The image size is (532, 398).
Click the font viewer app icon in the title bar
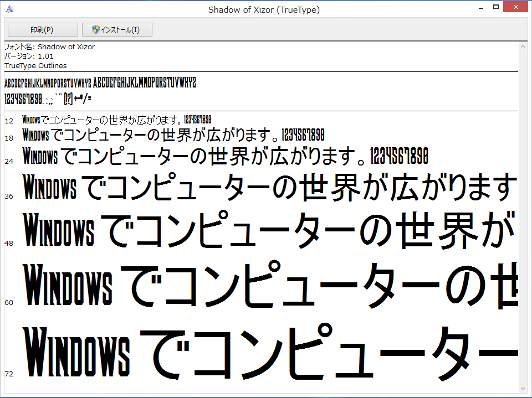[x=10, y=9]
